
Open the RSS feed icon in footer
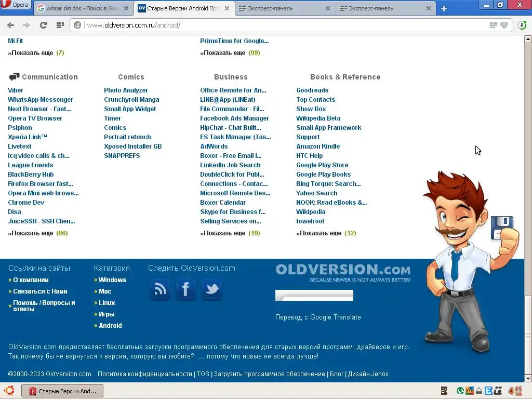(160, 289)
